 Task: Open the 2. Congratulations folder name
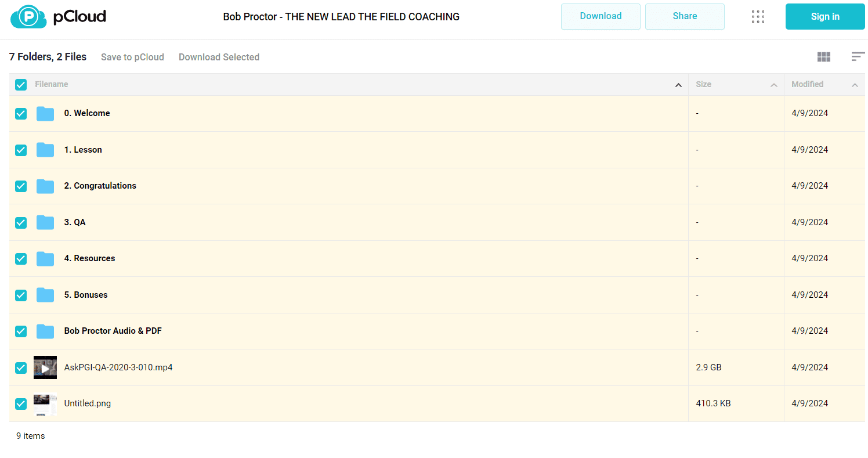click(x=100, y=186)
